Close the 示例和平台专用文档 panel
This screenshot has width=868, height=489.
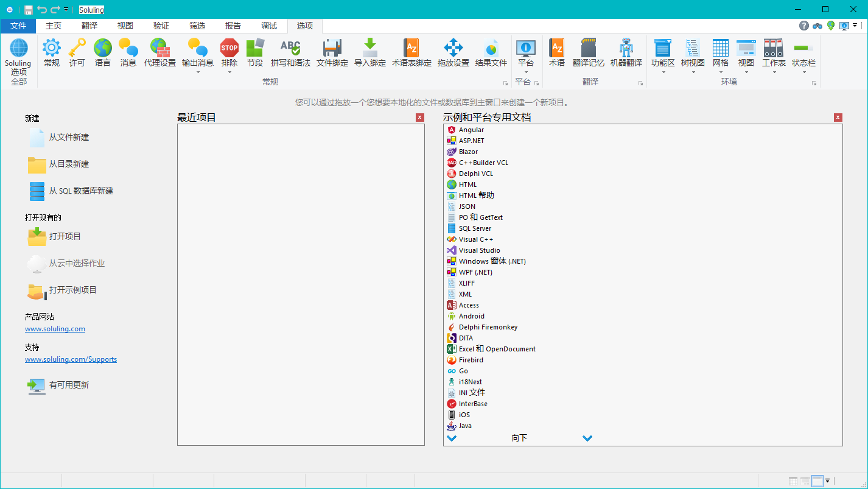pyautogui.click(x=838, y=118)
